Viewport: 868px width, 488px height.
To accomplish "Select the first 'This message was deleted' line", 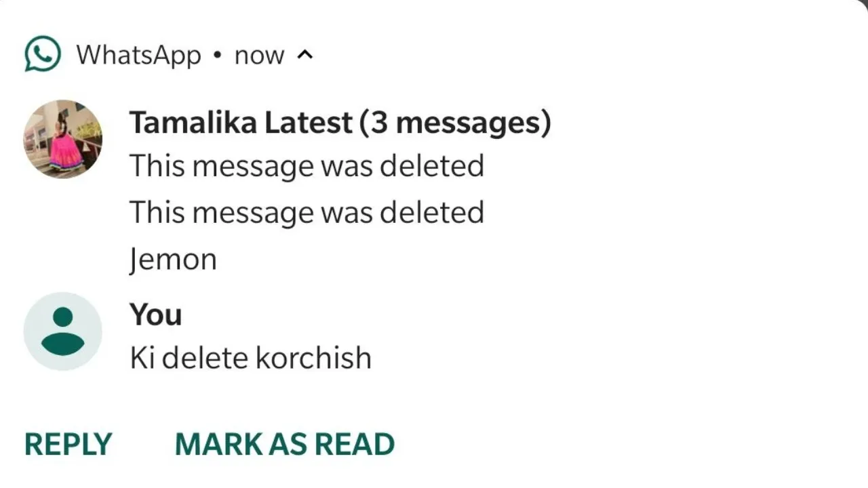I will pyautogui.click(x=307, y=166).
